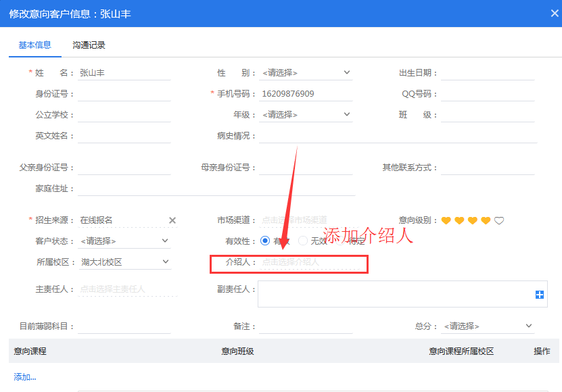
Task: Click the 母亲身份证号 input field
Action: (306, 168)
